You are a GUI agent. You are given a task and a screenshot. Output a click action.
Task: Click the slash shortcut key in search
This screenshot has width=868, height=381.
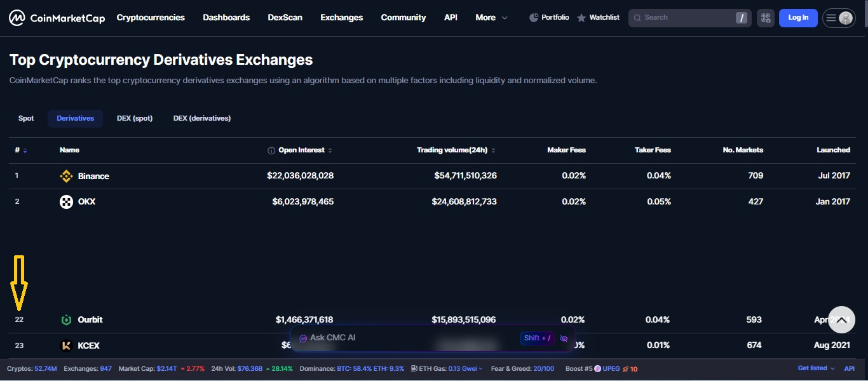[x=742, y=18]
